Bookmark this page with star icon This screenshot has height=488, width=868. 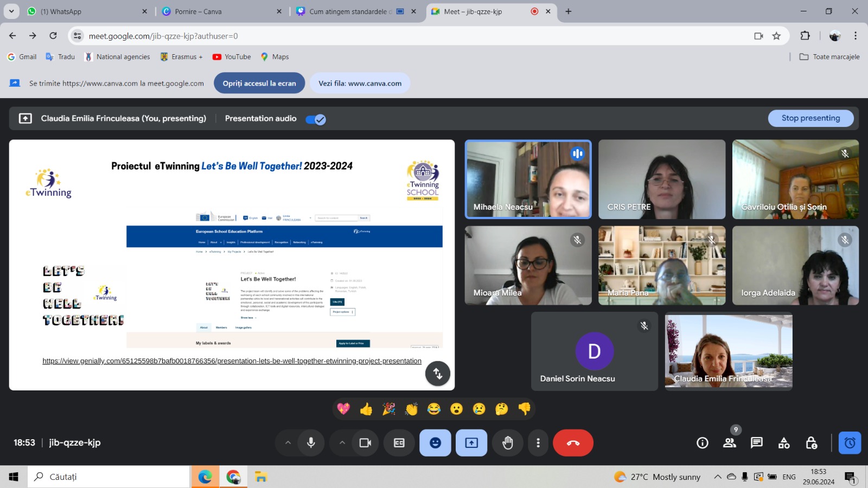(776, 36)
